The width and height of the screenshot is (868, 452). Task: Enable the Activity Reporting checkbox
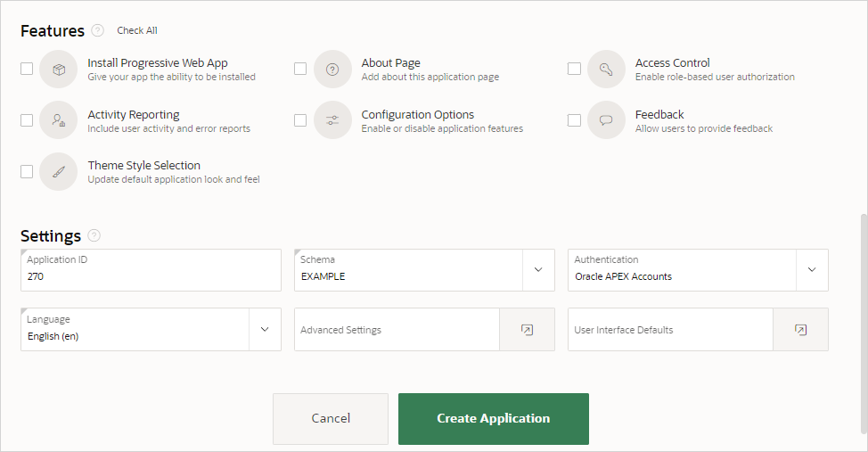pos(27,120)
